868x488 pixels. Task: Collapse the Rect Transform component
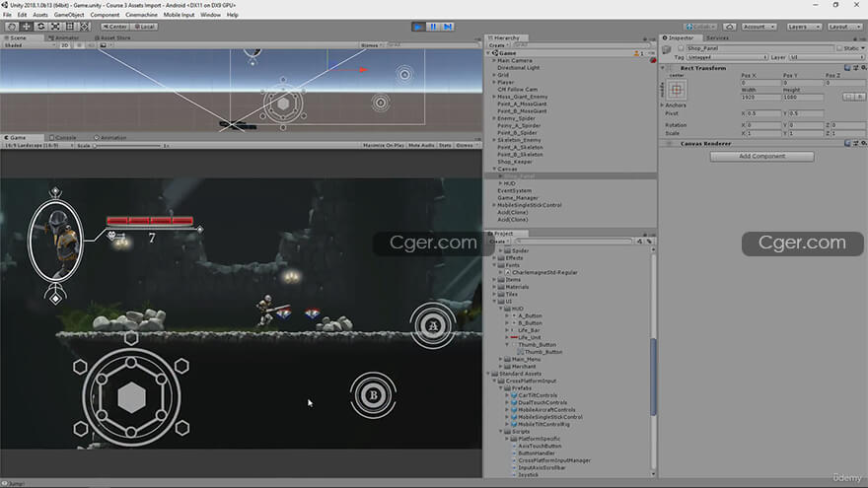pos(663,68)
